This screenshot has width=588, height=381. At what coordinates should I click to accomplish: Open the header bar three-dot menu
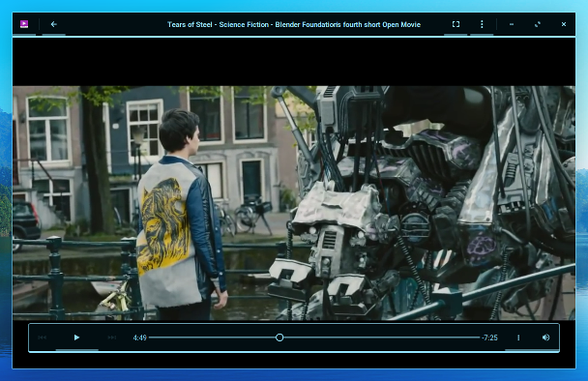point(482,24)
